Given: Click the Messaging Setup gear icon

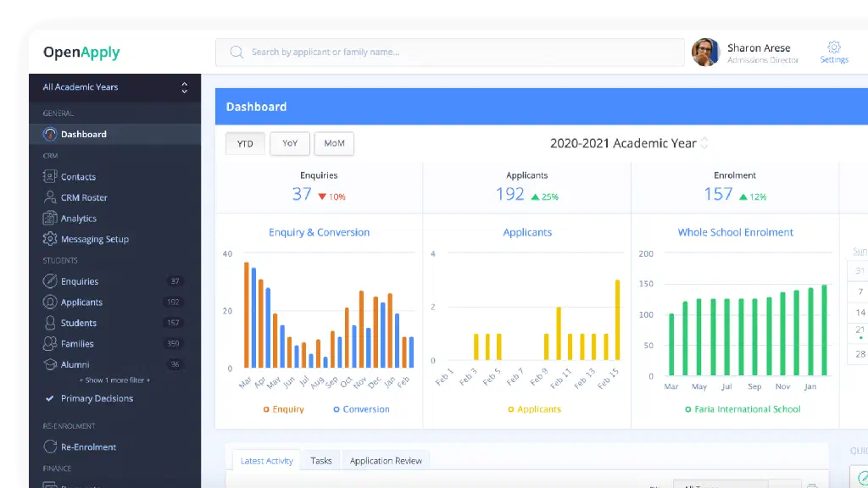Looking at the screenshot, I should tap(49, 239).
